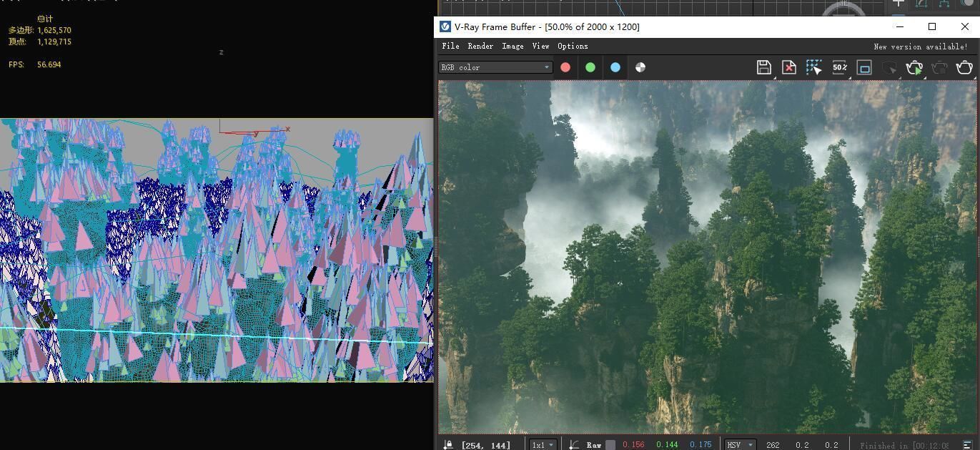Click the curve icon next to Raw
This screenshot has width=980, height=450.
pyautogui.click(x=574, y=445)
